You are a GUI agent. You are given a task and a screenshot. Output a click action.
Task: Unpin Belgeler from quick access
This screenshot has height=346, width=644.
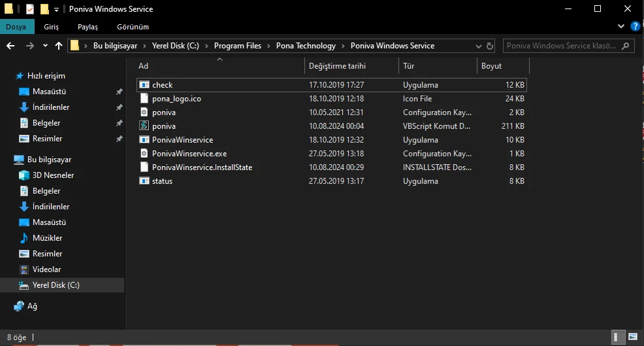tap(119, 123)
